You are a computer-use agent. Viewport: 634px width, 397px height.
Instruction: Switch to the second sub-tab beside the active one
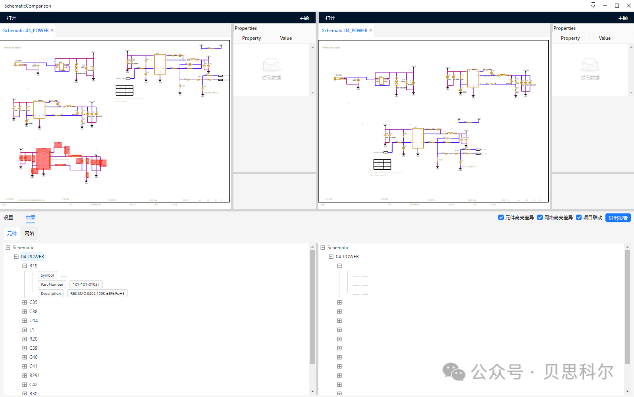tap(29, 234)
